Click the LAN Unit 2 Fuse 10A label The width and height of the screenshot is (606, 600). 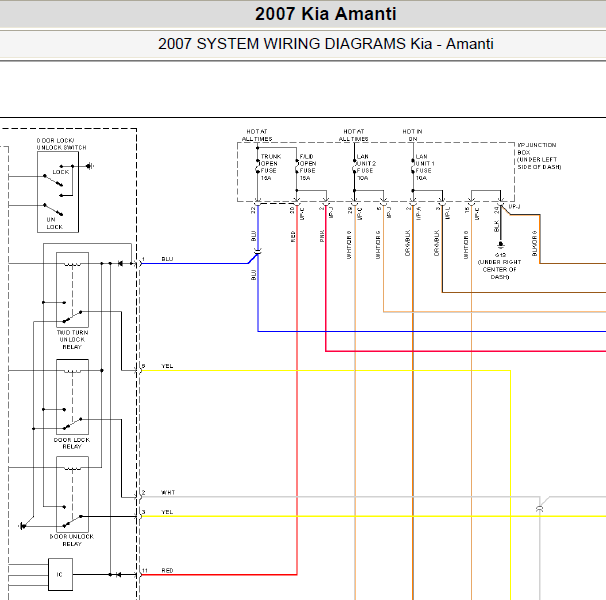pos(366,167)
